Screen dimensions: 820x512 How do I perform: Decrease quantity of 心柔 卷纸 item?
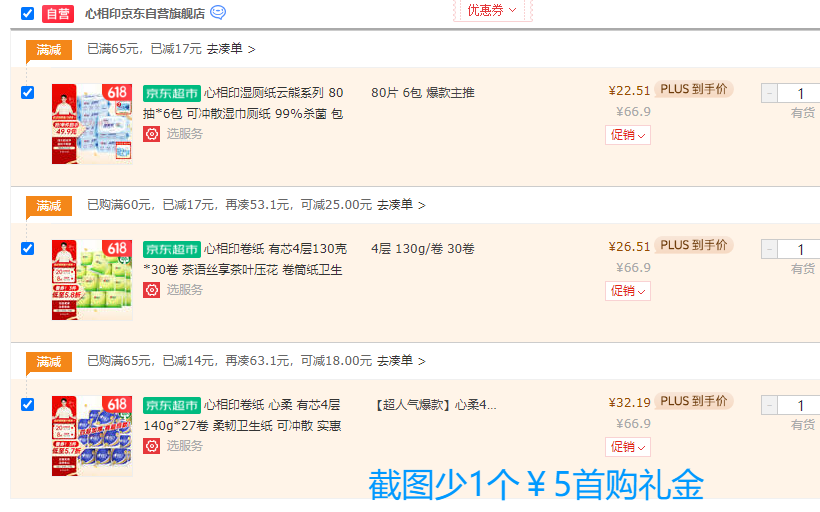[769, 405]
